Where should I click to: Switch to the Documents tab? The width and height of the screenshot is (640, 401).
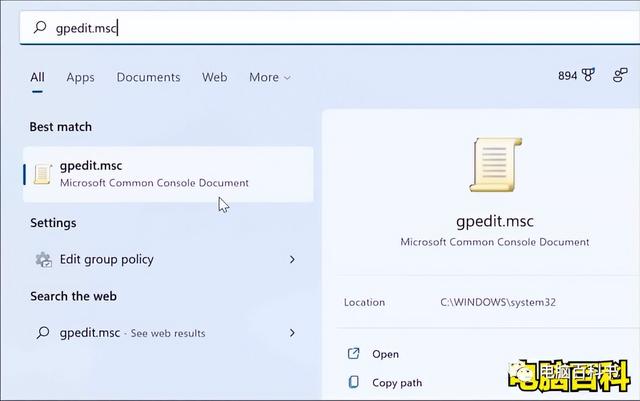148,77
